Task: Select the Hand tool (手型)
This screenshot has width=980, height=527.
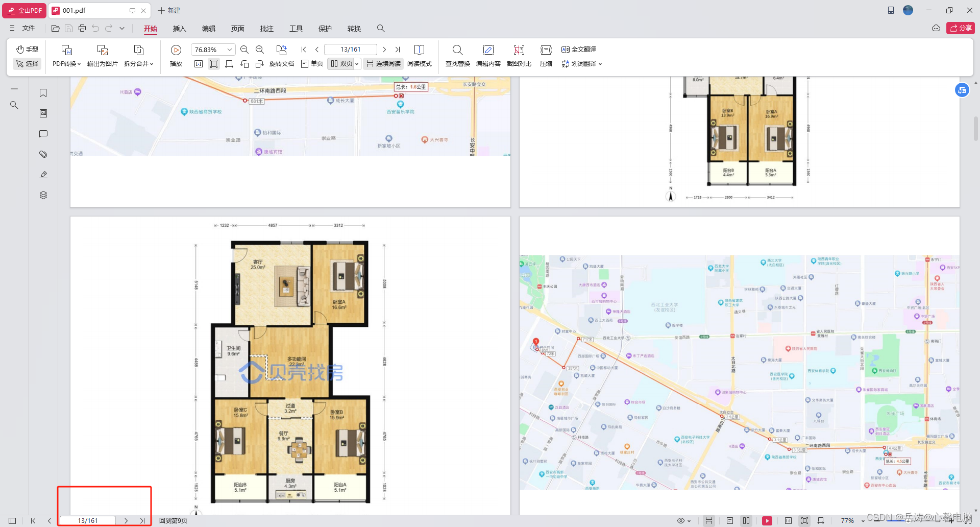Action: pyautogui.click(x=28, y=50)
